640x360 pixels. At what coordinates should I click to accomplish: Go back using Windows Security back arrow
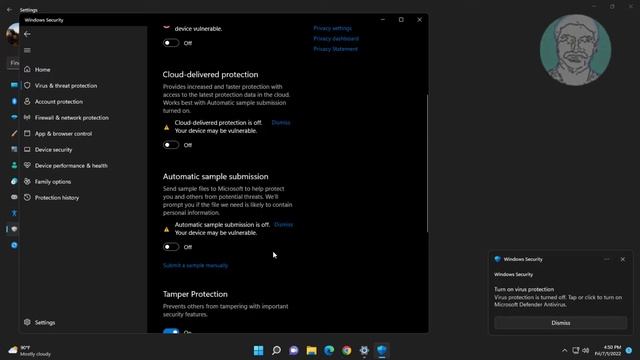27,34
